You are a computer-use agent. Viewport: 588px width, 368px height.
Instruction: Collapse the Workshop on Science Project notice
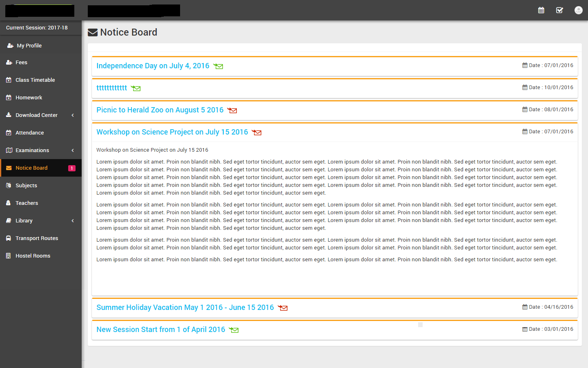click(172, 132)
